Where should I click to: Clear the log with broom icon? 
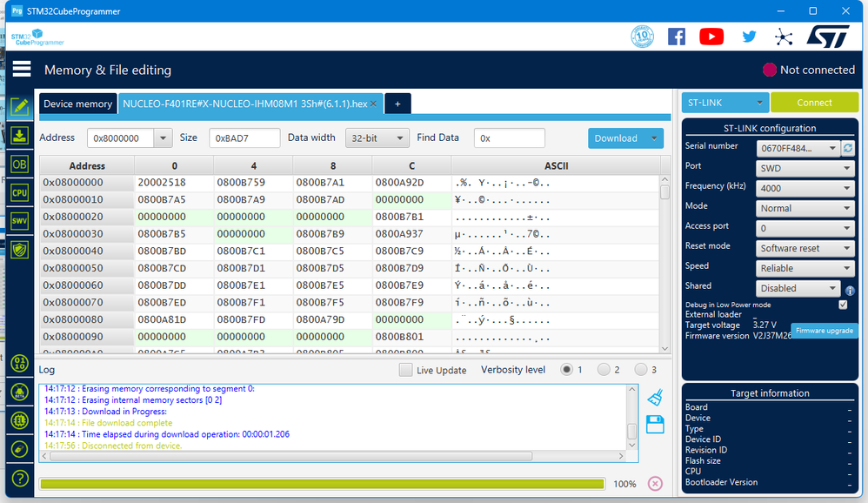[656, 397]
